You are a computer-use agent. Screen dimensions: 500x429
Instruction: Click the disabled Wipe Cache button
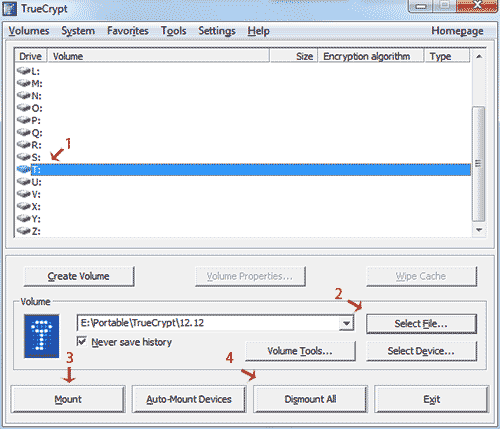(x=421, y=276)
